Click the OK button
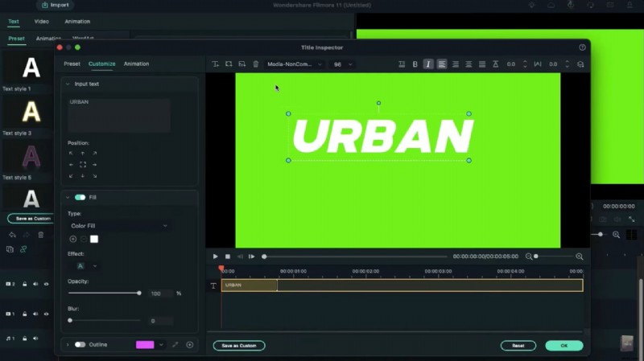The width and height of the screenshot is (644, 361). (x=563, y=346)
